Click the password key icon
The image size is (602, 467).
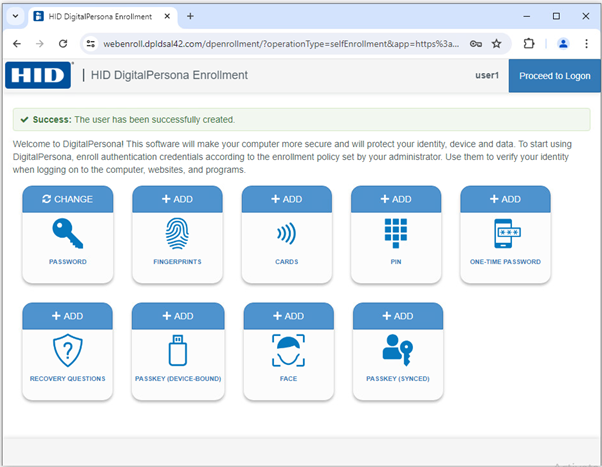(x=67, y=234)
